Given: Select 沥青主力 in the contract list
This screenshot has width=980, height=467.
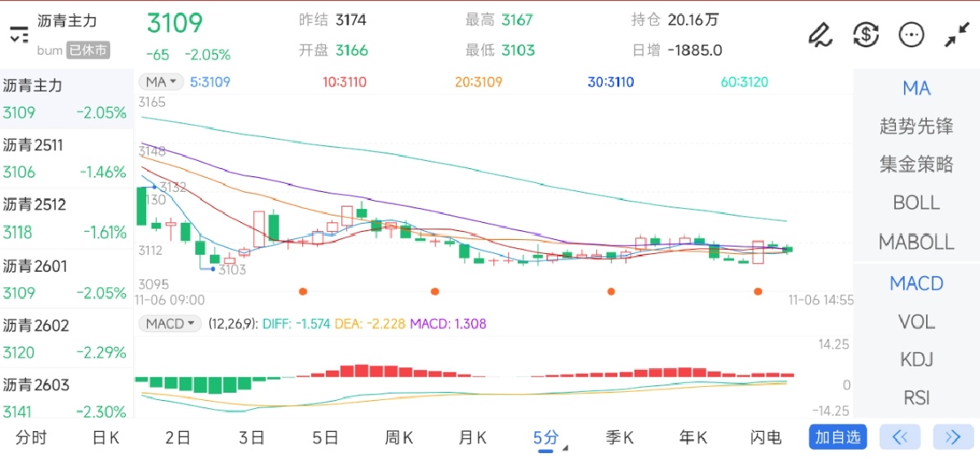Looking at the screenshot, I should (65, 99).
